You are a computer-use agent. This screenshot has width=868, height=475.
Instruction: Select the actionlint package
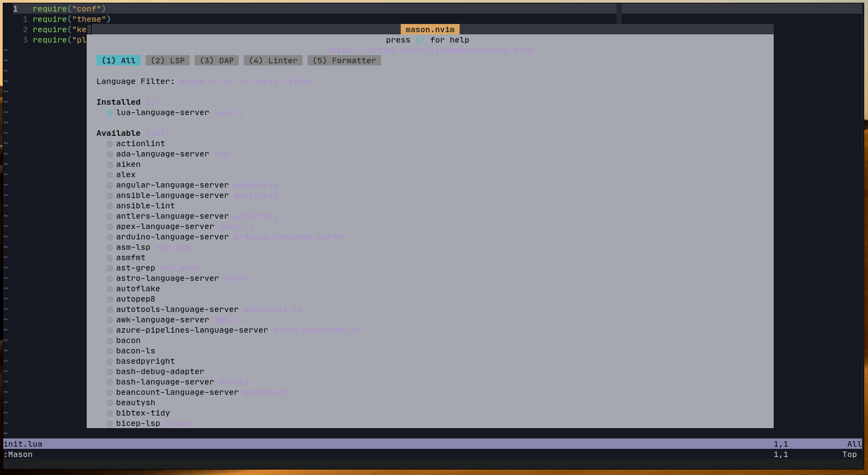[140, 143]
